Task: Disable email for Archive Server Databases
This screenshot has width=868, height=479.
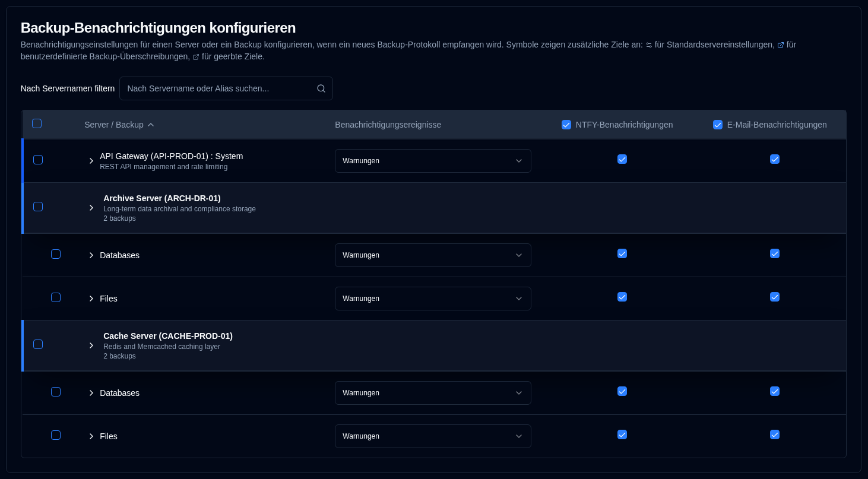Action: (775, 253)
